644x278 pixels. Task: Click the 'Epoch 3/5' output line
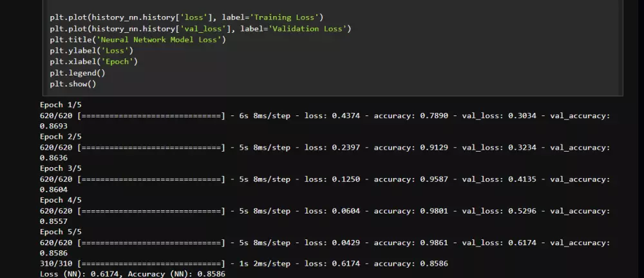(61, 168)
